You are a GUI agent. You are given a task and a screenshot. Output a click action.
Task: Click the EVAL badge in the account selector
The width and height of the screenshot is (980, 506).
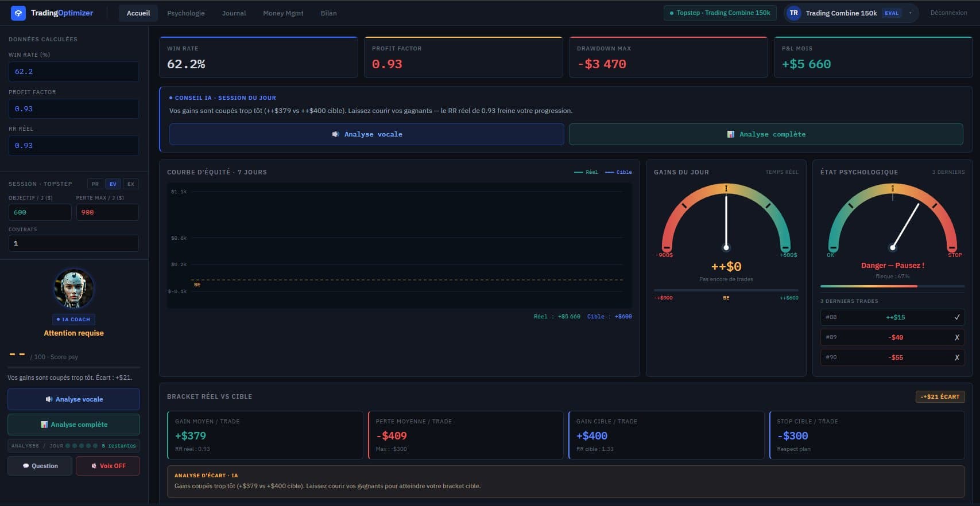[x=892, y=13]
